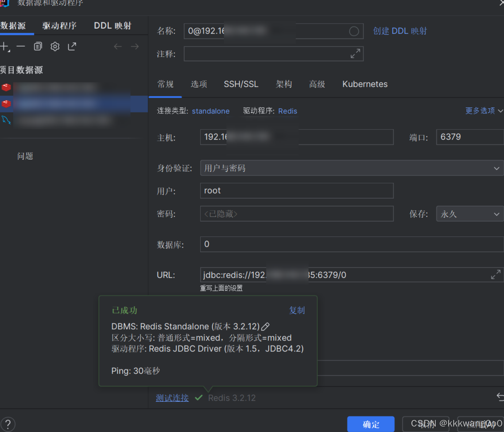Open the 身份验证 dropdown

point(352,168)
